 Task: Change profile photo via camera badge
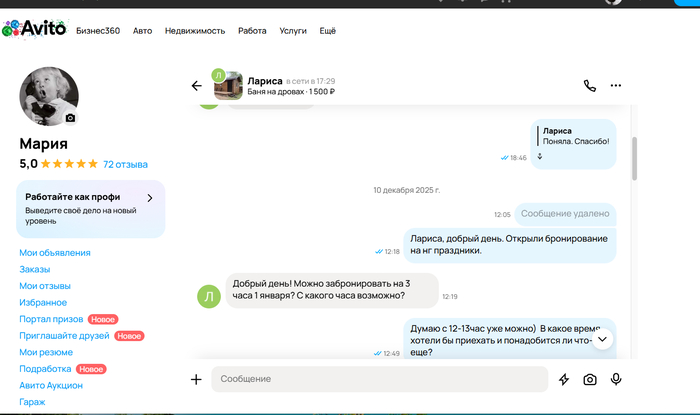70,118
